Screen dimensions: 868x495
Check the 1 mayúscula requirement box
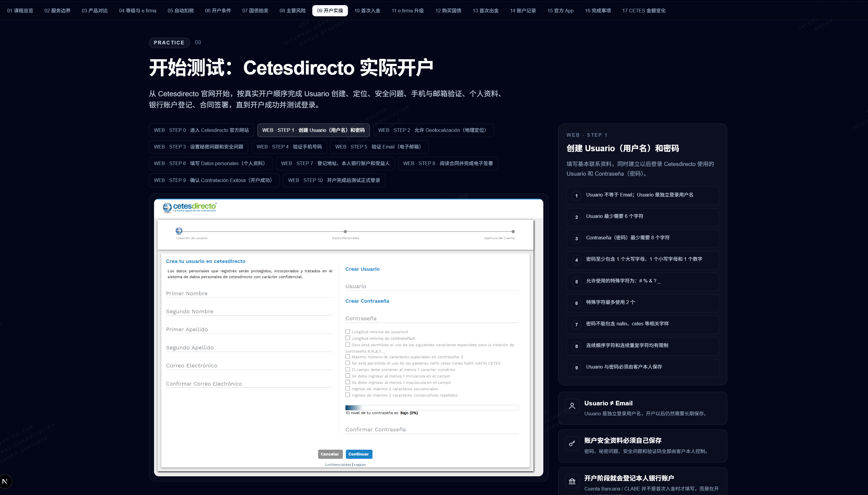pos(348,382)
